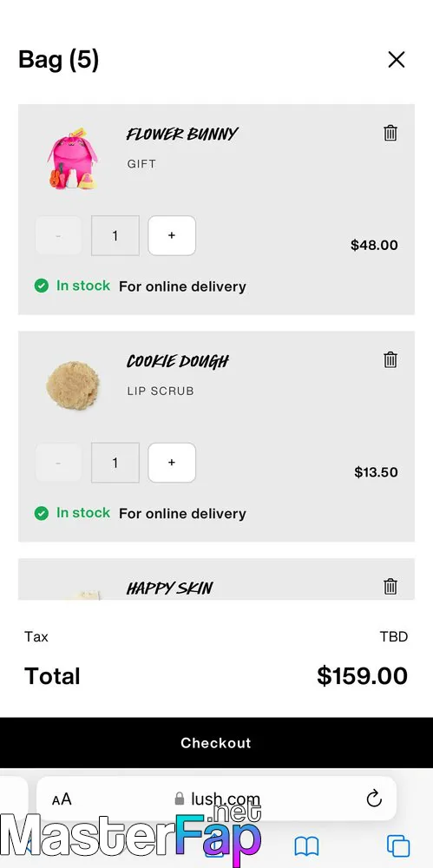Screen dimensions: 433x868
Task: Close the Bag panel with the X
Action: tap(397, 60)
